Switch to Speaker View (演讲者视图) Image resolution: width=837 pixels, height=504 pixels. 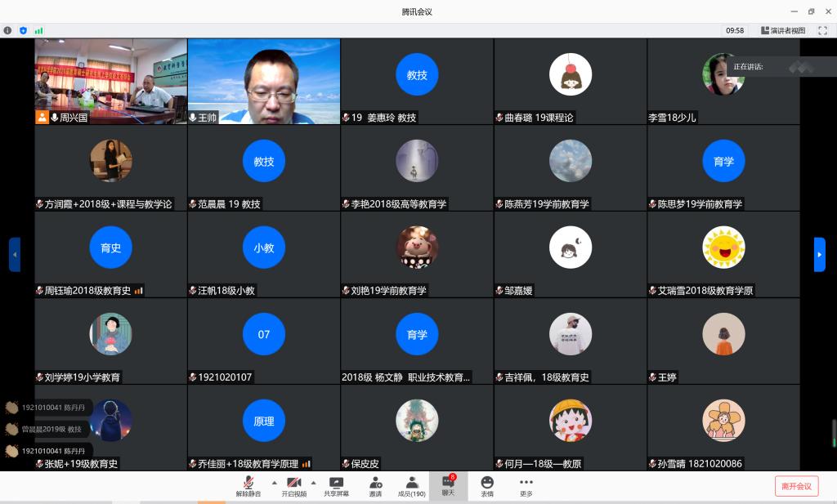783,30
